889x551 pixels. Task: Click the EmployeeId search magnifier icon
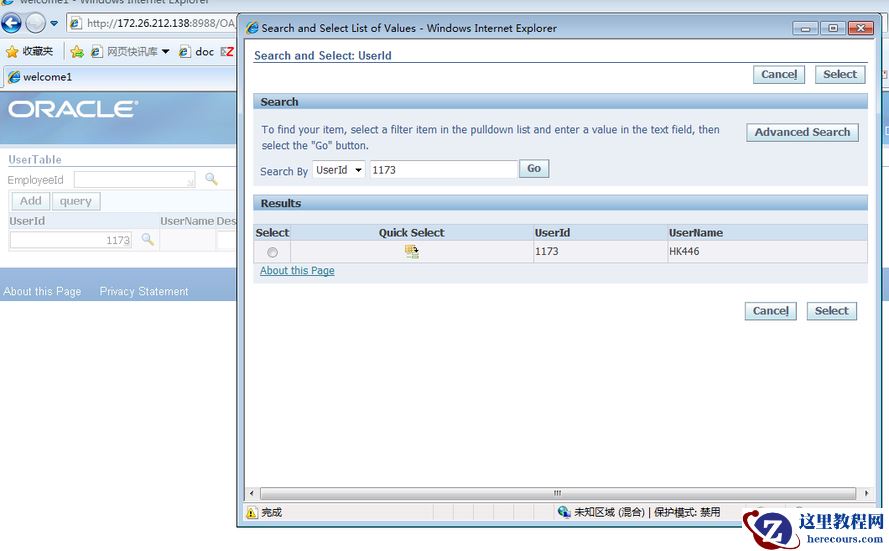pyautogui.click(x=211, y=179)
